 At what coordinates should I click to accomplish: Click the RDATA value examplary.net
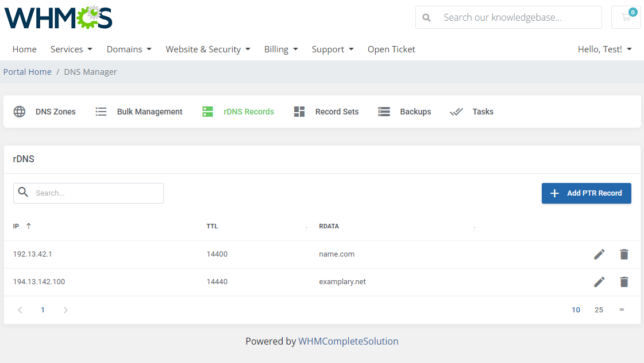coord(342,282)
